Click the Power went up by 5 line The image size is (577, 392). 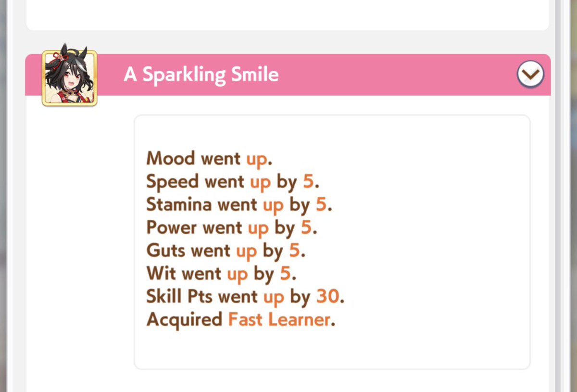[232, 228]
